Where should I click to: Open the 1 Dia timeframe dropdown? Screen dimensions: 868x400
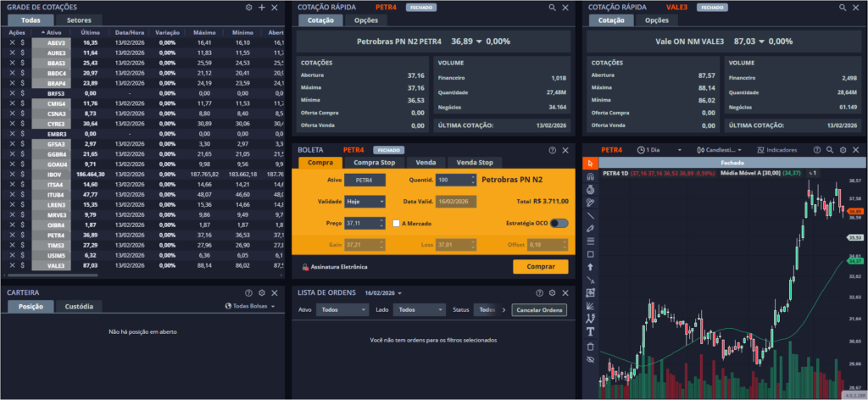[x=659, y=150]
